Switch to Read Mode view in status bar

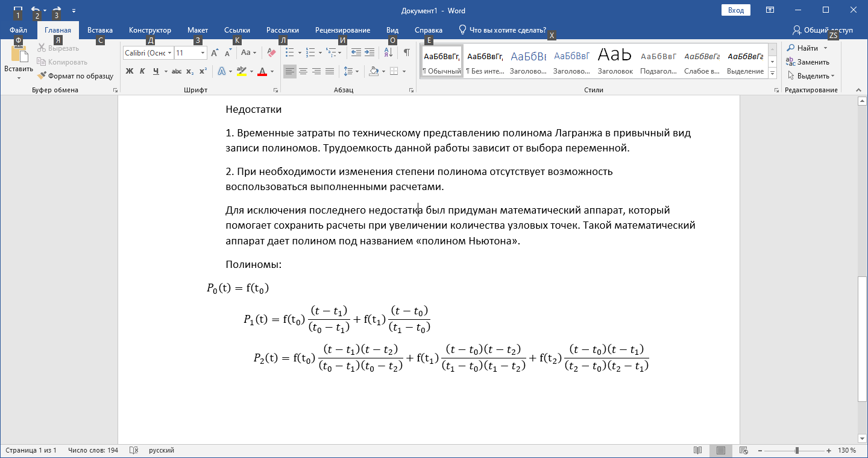tap(698, 451)
